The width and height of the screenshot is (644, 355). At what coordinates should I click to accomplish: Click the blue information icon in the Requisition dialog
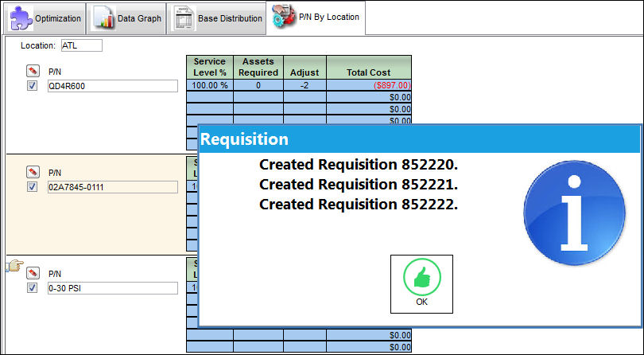(574, 213)
